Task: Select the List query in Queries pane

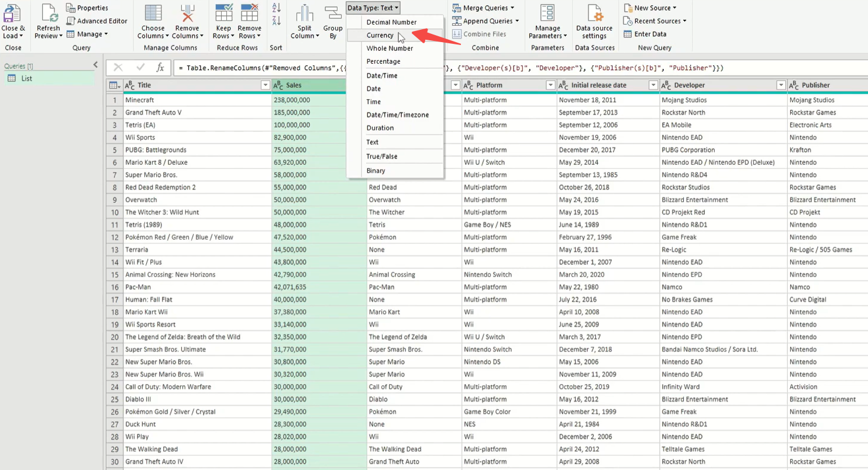Action: coord(49,78)
